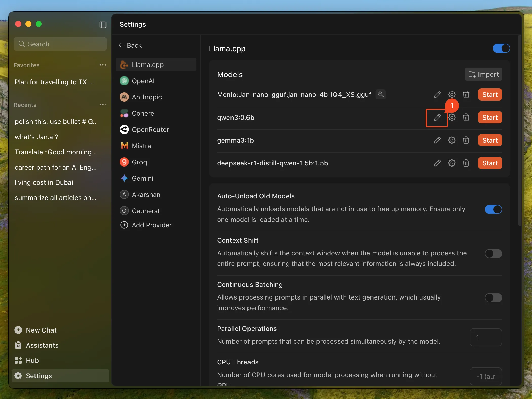532x399 pixels.
Task: Open the OpenRouter provider settings
Action: click(150, 130)
